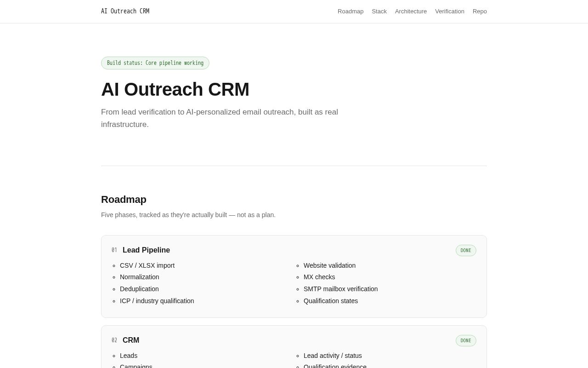Select the AI Outreach CRM main heading
Screen dimensions: 588x368
pos(175,89)
